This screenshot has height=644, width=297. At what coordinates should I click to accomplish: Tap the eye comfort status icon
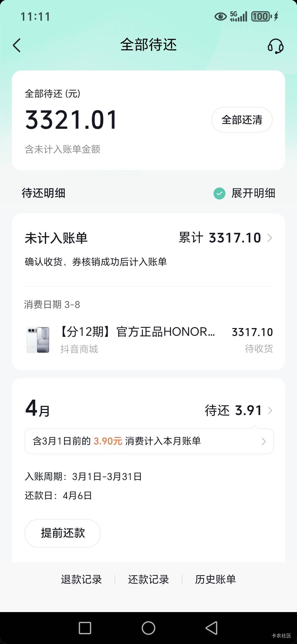(x=220, y=17)
